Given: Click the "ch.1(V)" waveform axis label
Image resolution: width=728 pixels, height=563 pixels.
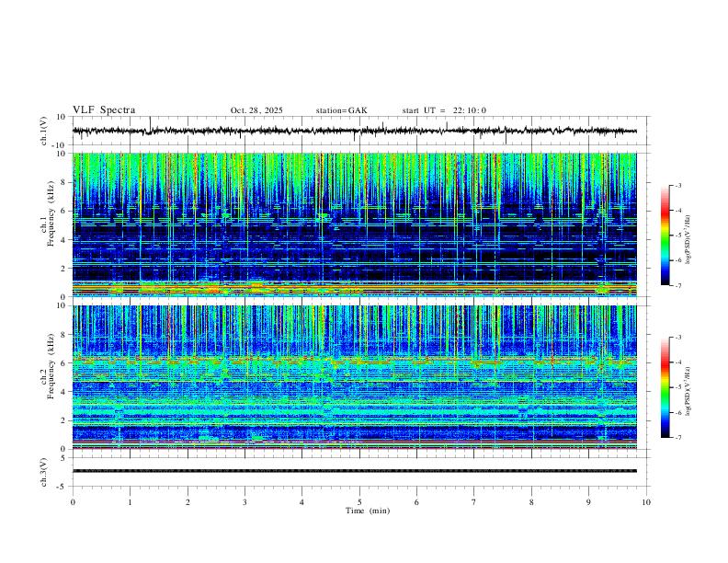Looking at the screenshot, I should coord(43,131).
